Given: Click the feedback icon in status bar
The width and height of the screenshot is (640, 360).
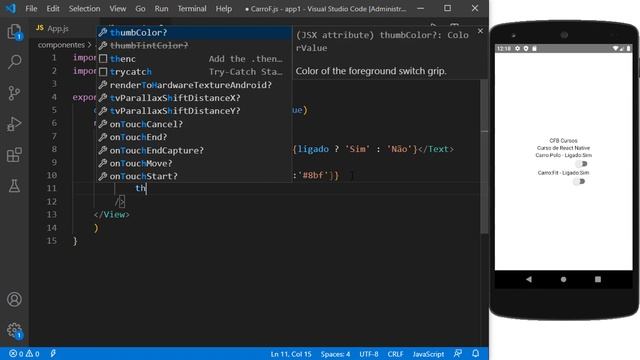Looking at the screenshot, I should tap(458, 353).
